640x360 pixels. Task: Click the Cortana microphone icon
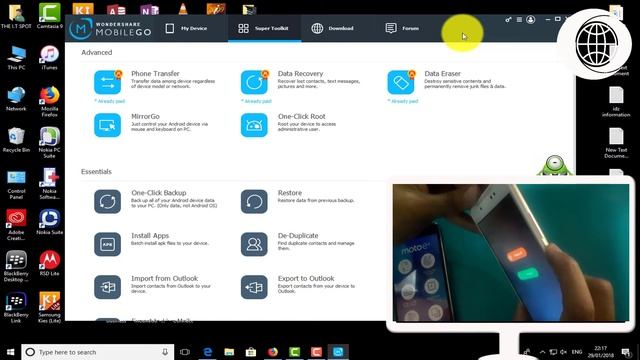click(x=165, y=352)
